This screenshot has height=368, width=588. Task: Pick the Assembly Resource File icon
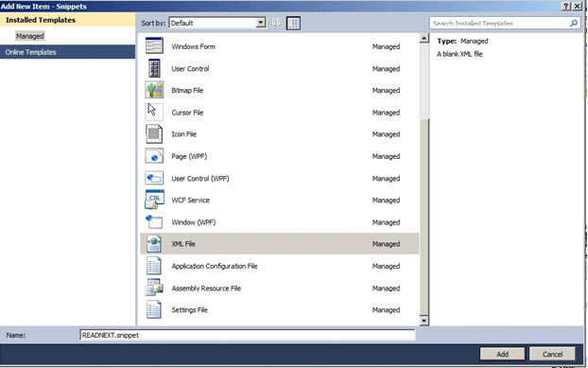(x=154, y=288)
